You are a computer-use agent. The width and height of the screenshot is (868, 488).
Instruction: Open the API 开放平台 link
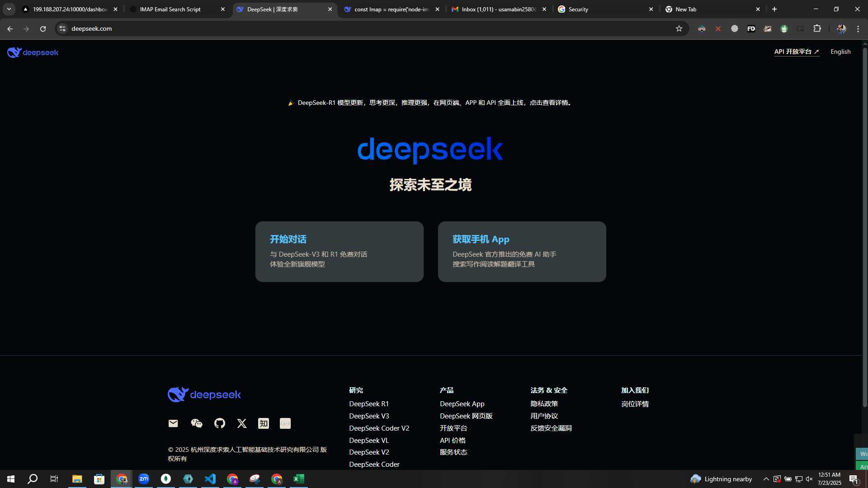[797, 52]
